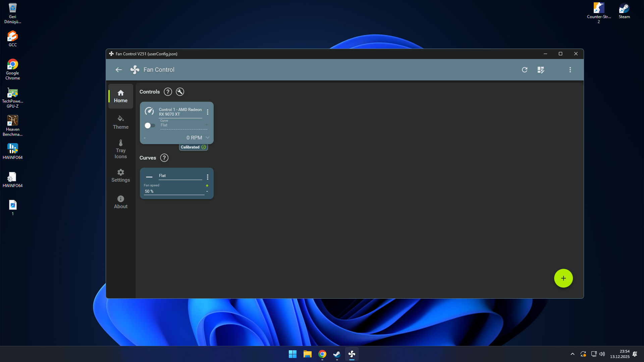Open the Control 1 card three-dot menu
Viewport: 644px width, 362px height.
(208, 112)
